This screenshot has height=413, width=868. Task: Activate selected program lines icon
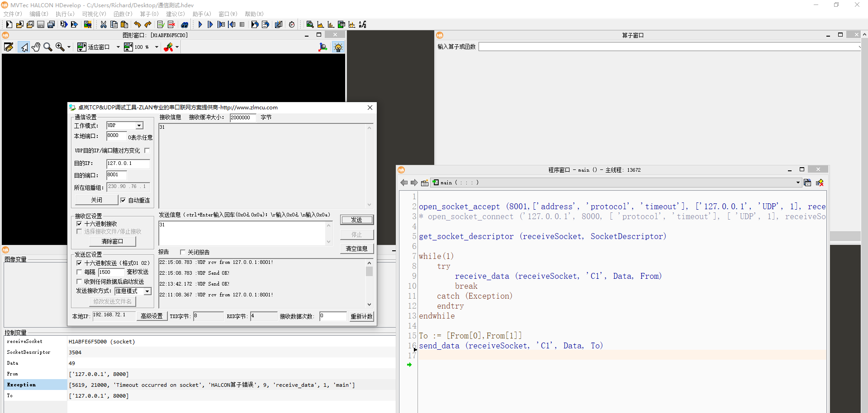[x=161, y=24]
